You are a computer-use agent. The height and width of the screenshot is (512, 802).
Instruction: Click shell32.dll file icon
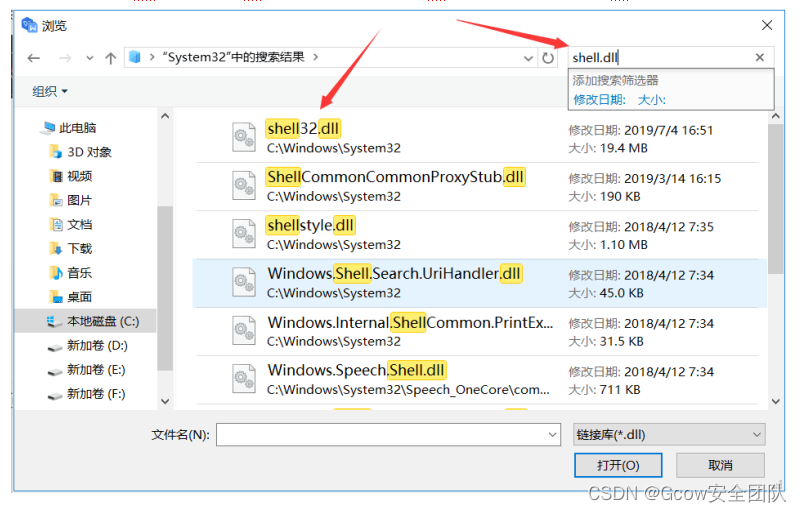[244, 137]
